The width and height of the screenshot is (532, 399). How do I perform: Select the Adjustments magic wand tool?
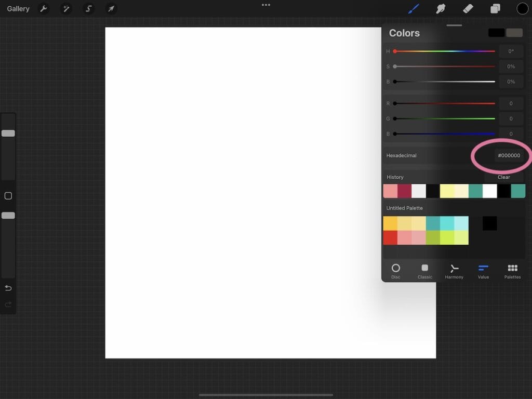tap(66, 8)
